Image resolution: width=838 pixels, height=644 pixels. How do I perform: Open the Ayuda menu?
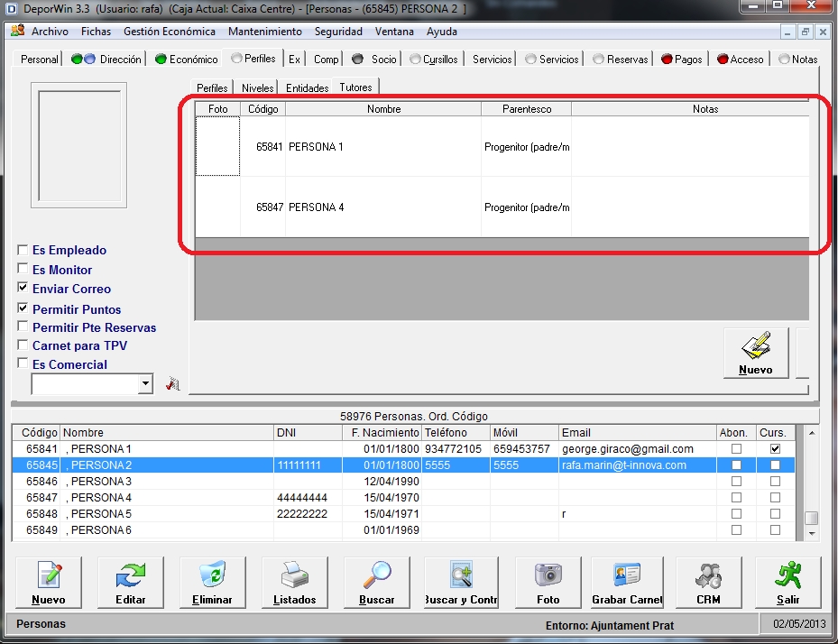(x=442, y=32)
